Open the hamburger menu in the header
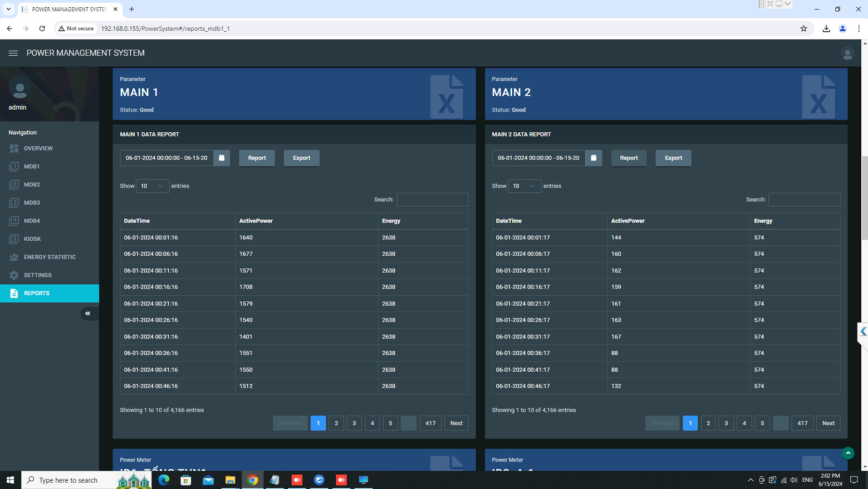 13,53
